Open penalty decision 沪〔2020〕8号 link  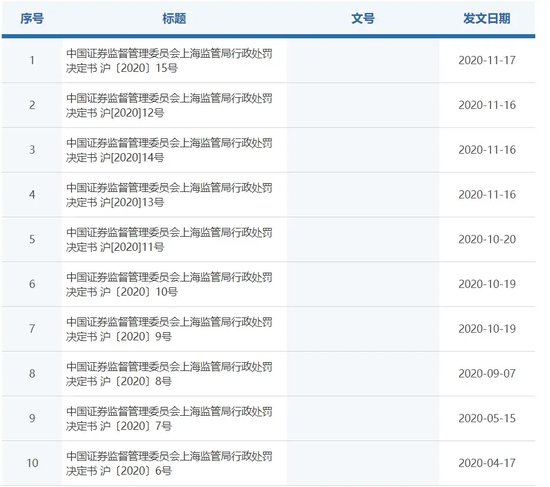169,374
